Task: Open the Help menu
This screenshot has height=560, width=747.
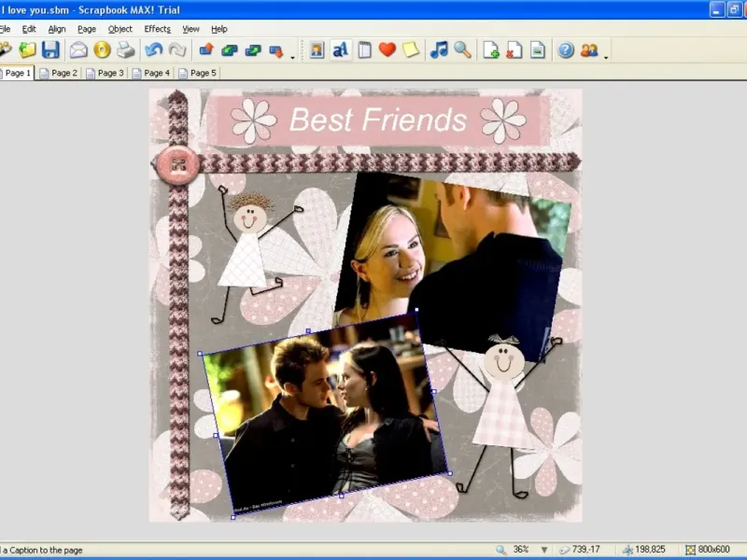Action: click(x=219, y=29)
